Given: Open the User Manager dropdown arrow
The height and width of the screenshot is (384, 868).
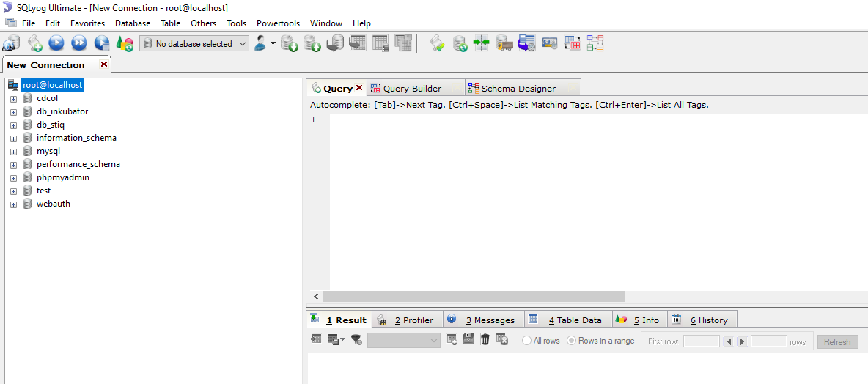Looking at the screenshot, I should tap(273, 43).
